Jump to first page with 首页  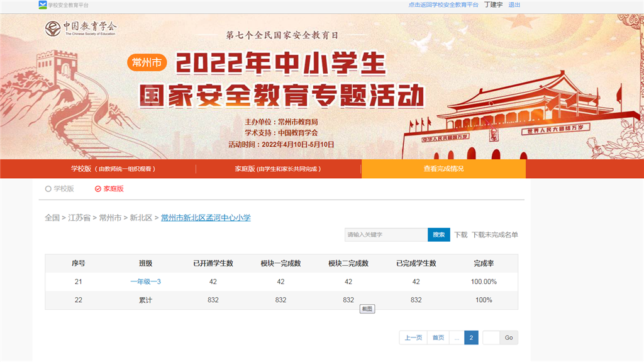438,337
